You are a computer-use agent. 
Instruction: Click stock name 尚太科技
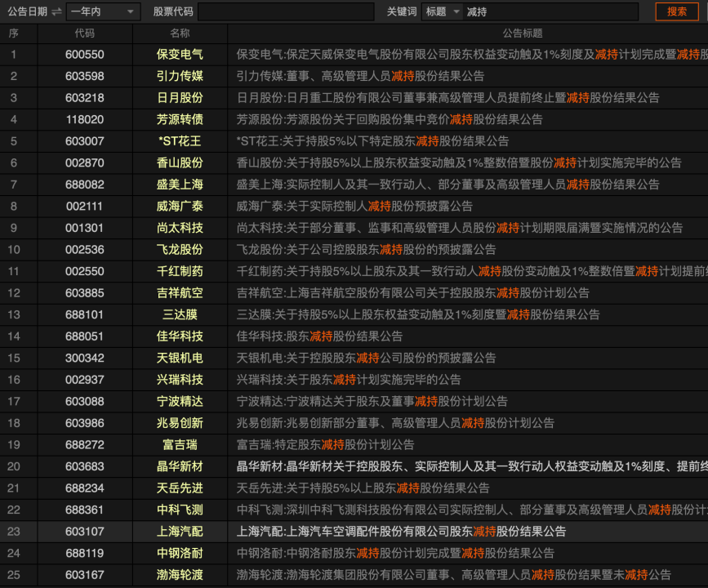pyautogui.click(x=180, y=228)
